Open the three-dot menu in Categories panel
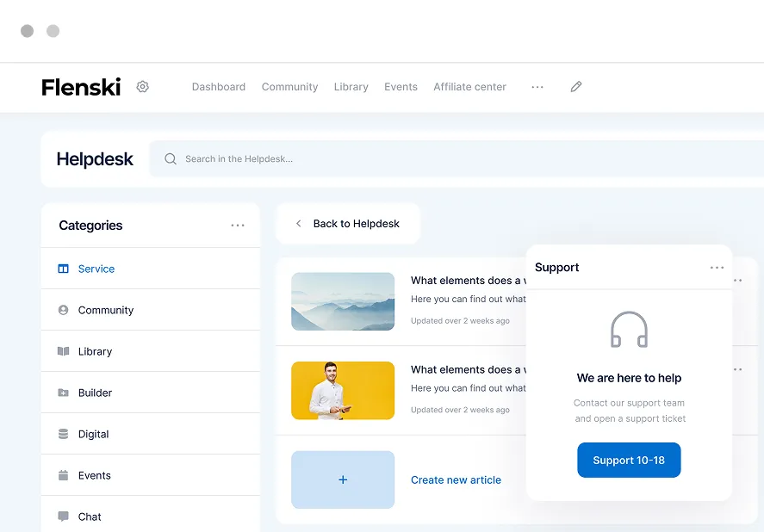 tap(238, 226)
